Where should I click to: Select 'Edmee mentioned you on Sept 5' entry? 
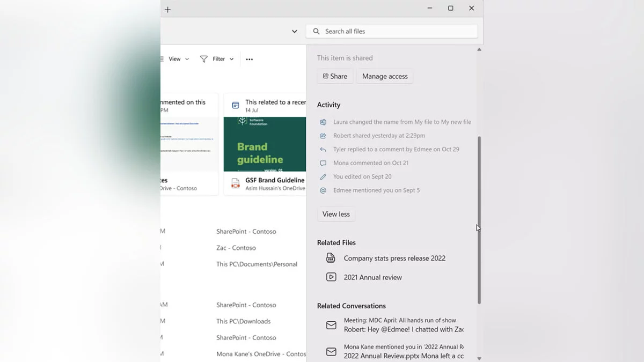pos(376,190)
